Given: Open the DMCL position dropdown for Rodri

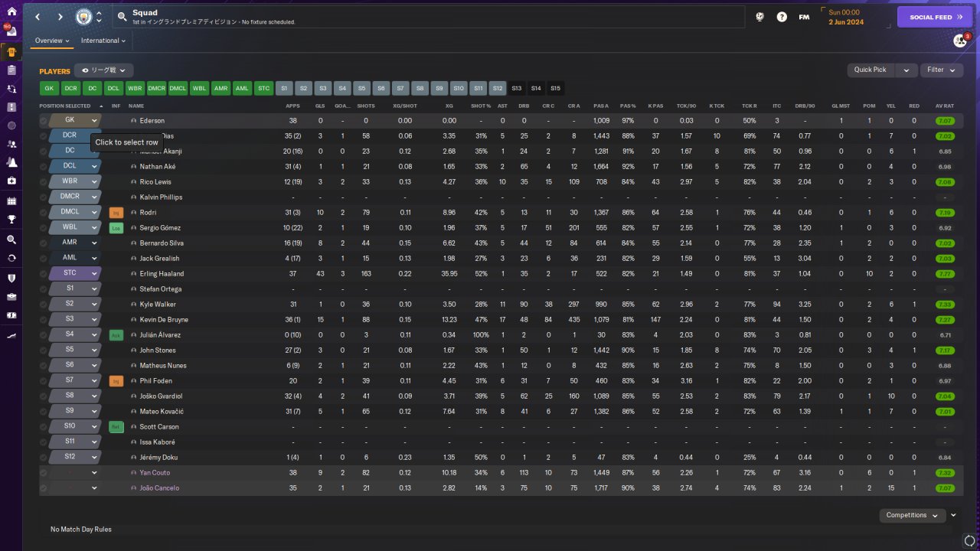Looking at the screenshot, I should tap(94, 212).
